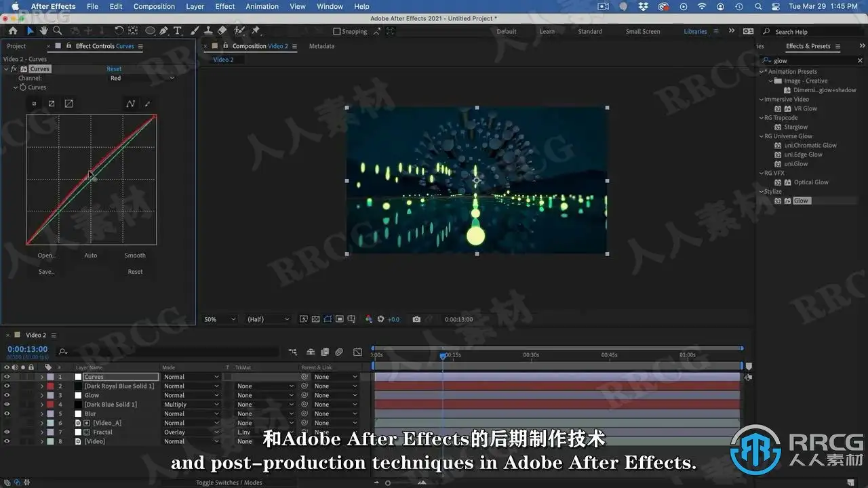The height and width of the screenshot is (488, 868).
Task: Open blend mode dropdown for Dark Blue Solid 1
Action: coord(191,405)
